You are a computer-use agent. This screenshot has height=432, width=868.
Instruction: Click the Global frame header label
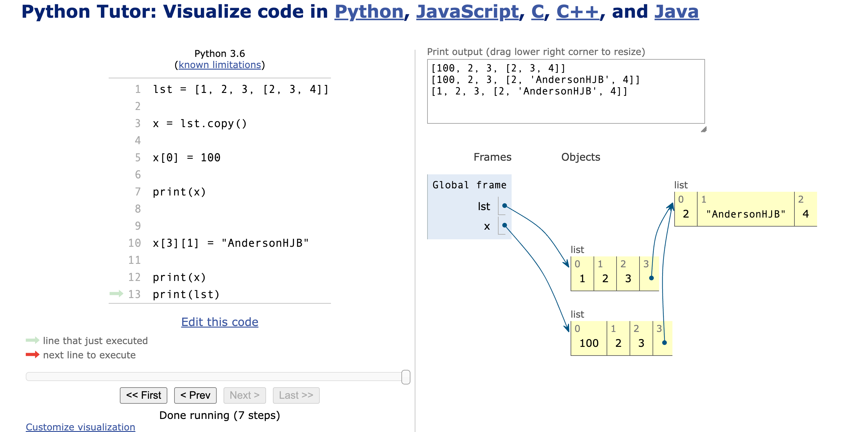click(x=469, y=185)
